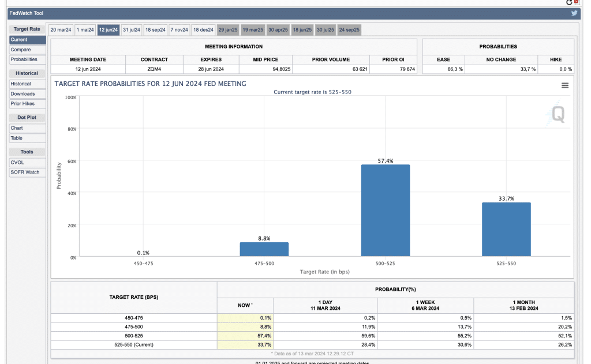Select the 12 jun24 meeting tab
Screen dimensions: 591x364
click(109, 30)
